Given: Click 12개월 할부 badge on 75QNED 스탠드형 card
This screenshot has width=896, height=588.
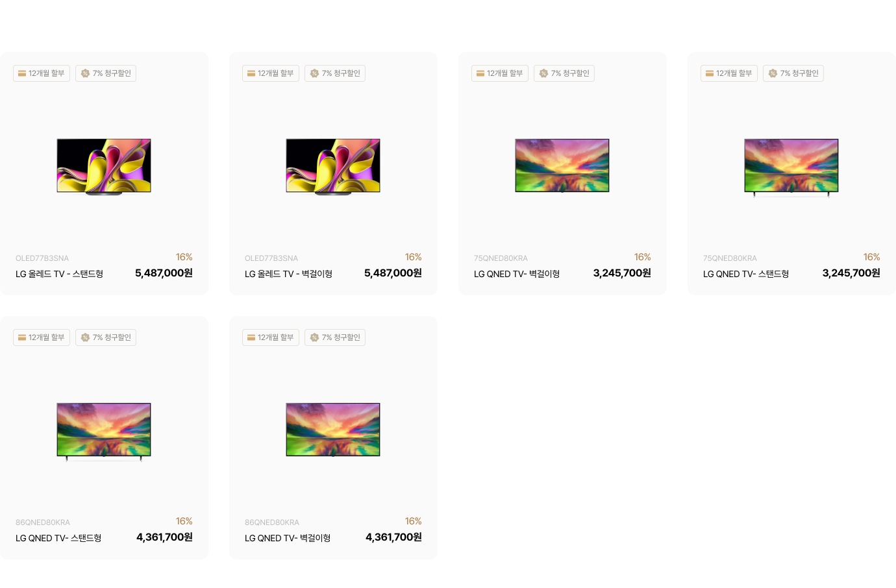Looking at the screenshot, I should click(729, 73).
